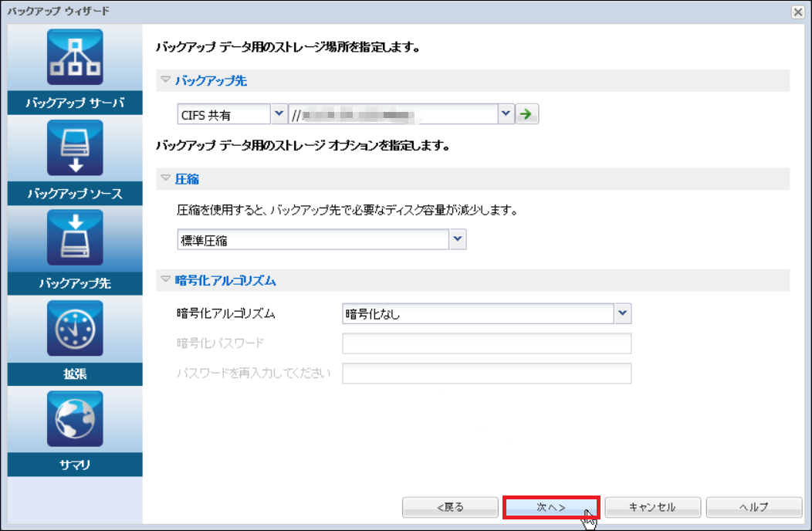Open the 拡張 step label
Screen dimensions: 812x531
click(75, 374)
